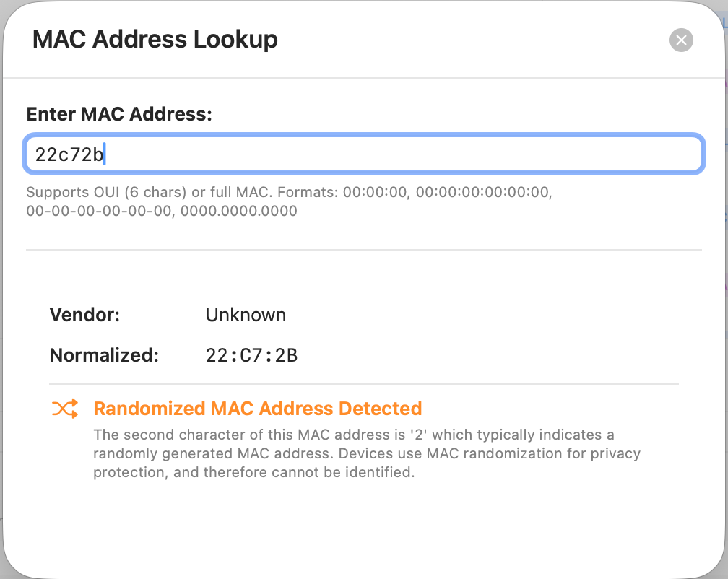Click the "Normalized:" label
The height and width of the screenshot is (579, 728).
coord(103,356)
